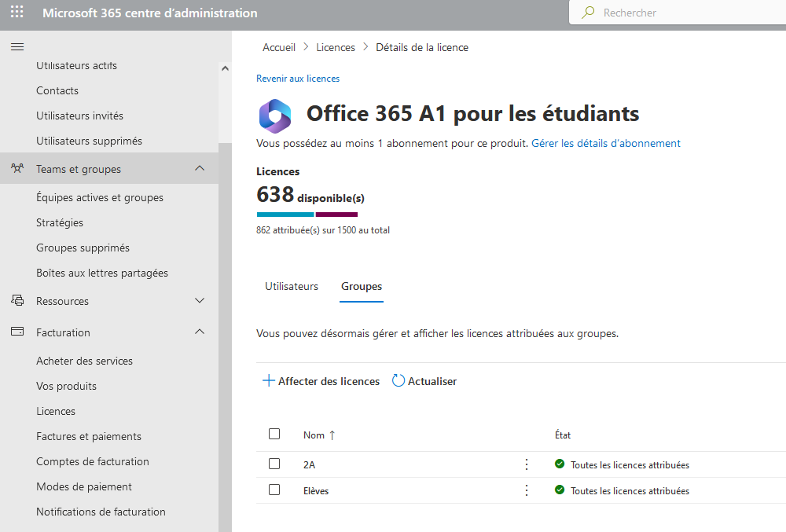Select the Groupes tab
Screen dimensions: 786x532
point(362,287)
